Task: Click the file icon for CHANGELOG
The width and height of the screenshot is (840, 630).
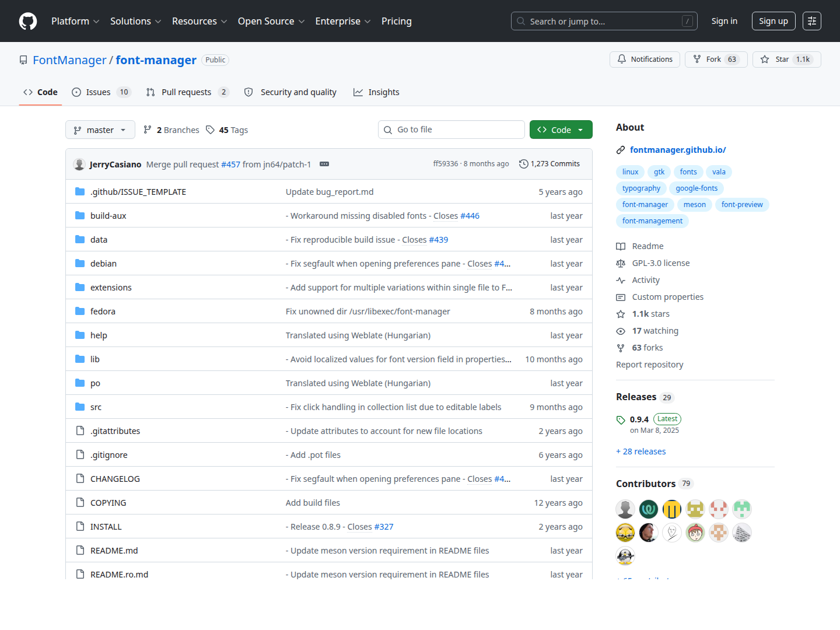Action: (x=80, y=479)
